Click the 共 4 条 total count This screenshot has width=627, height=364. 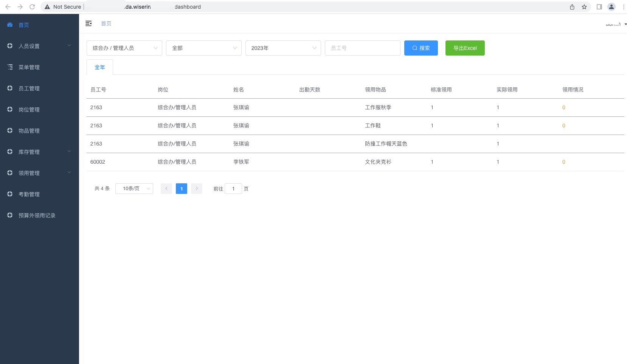tap(102, 189)
